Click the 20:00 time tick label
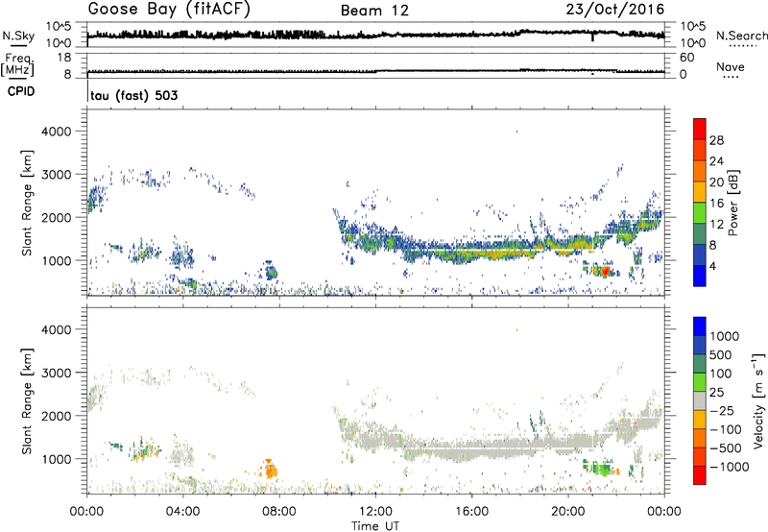The image size is (768, 532). 568,512
